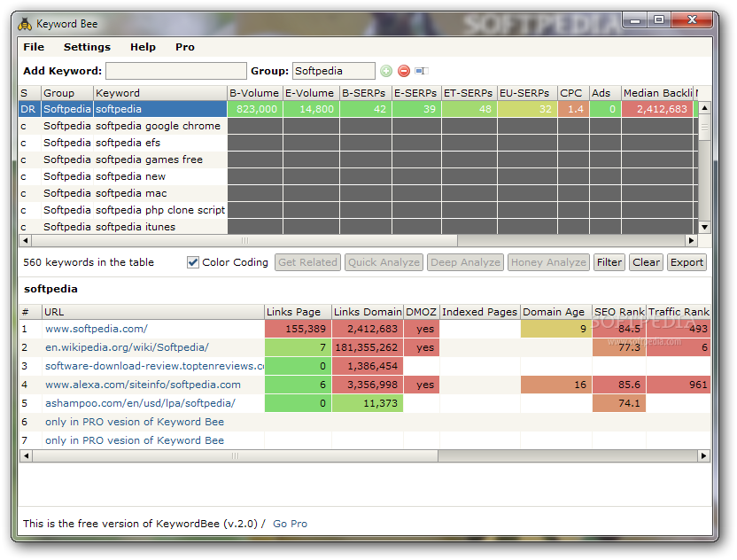Click the Clear button
Image resolution: width=737 pixels, height=560 pixels.
[646, 262]
